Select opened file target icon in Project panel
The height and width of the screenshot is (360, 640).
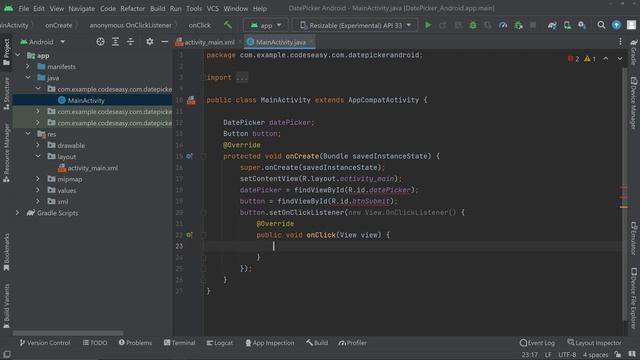click(x=100, y=42)
